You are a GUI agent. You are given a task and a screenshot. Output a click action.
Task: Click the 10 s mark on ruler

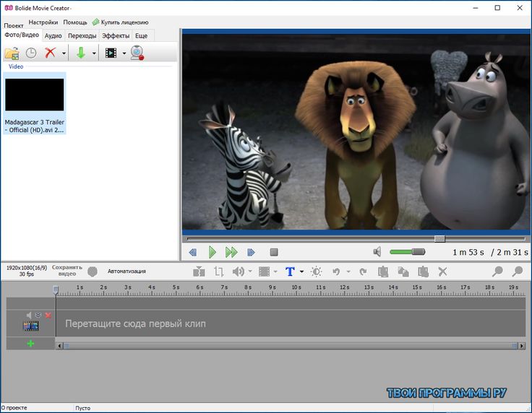pyautogui.click(x=296, y=287)
